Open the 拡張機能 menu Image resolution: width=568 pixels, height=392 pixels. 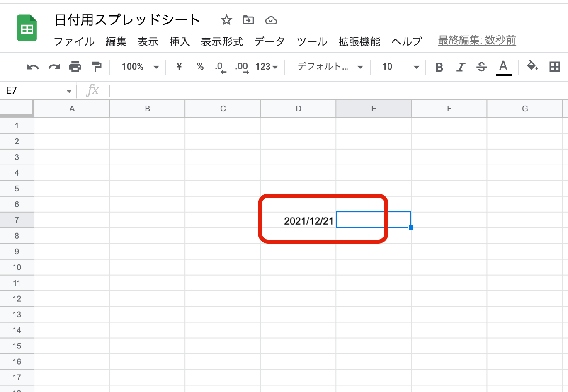coord(359,41)
